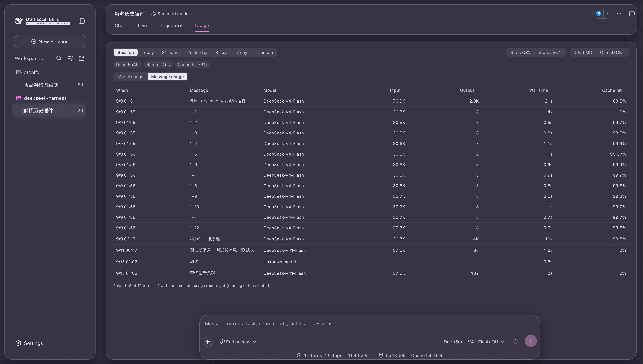Export Chat JSONL
Screen dimensions: 643x364
point(612,53)
